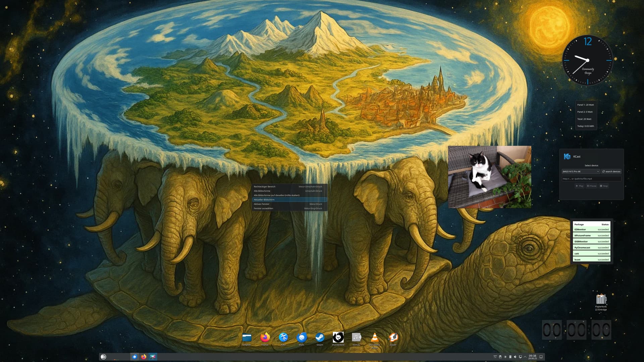Expand hidden system tray icons arrow
The image size is (644, 362).
pyautogui.click(x=525, y=357)
